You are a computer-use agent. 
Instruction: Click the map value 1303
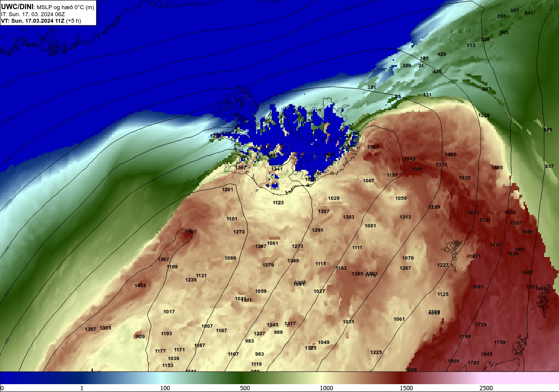click(349, 217)
